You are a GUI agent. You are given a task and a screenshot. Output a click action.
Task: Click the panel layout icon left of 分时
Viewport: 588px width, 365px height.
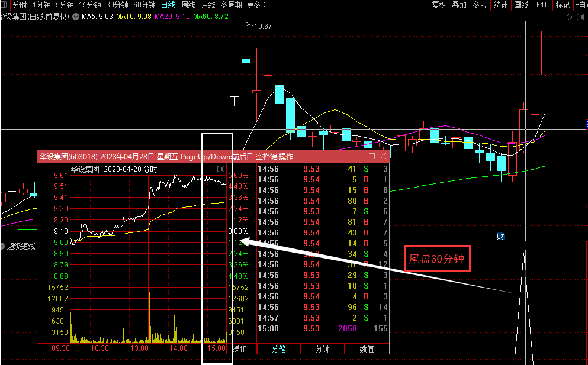[x=4, y=5]
